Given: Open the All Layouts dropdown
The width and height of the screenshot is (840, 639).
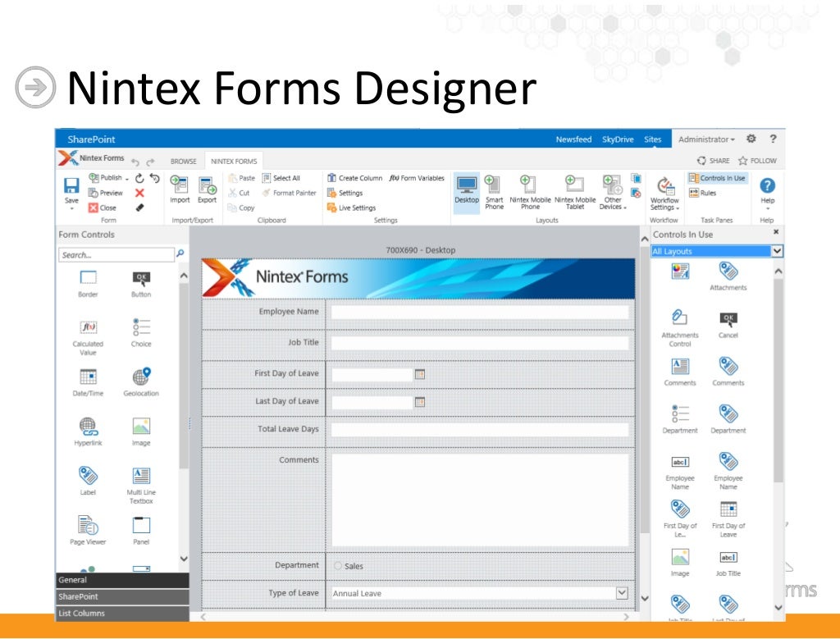Looking at the screenshot, I should (x=778, y=251).
